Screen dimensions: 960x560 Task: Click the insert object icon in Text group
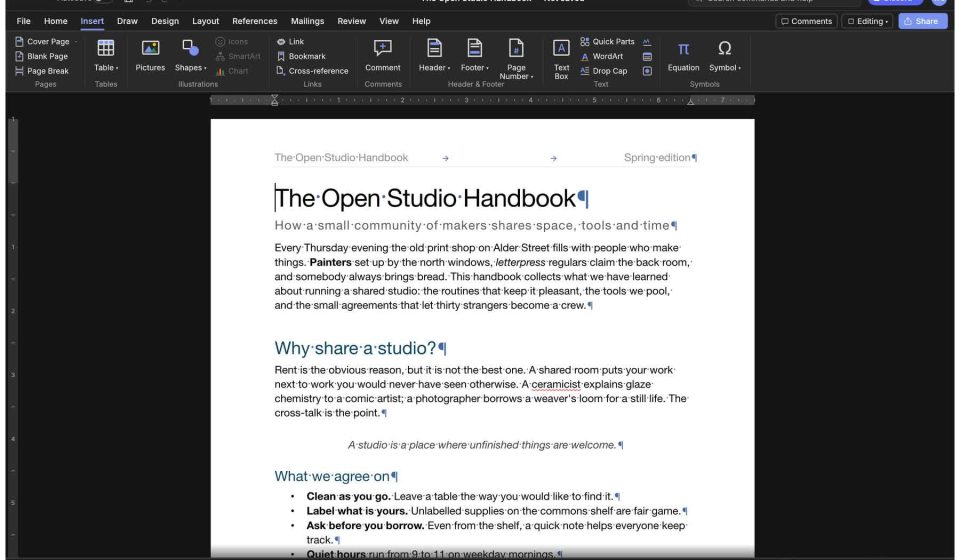tap(647, 71)
